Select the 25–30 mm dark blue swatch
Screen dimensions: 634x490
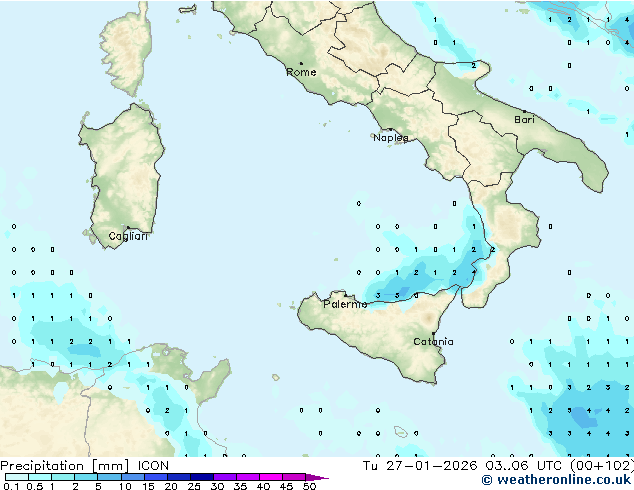pos(202,477)
